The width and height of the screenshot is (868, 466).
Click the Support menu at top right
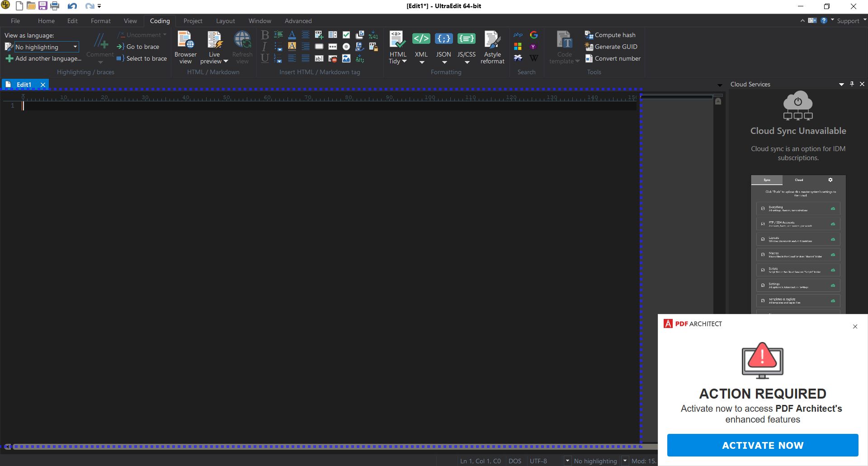pyautogui.click(x=848, y=21)
